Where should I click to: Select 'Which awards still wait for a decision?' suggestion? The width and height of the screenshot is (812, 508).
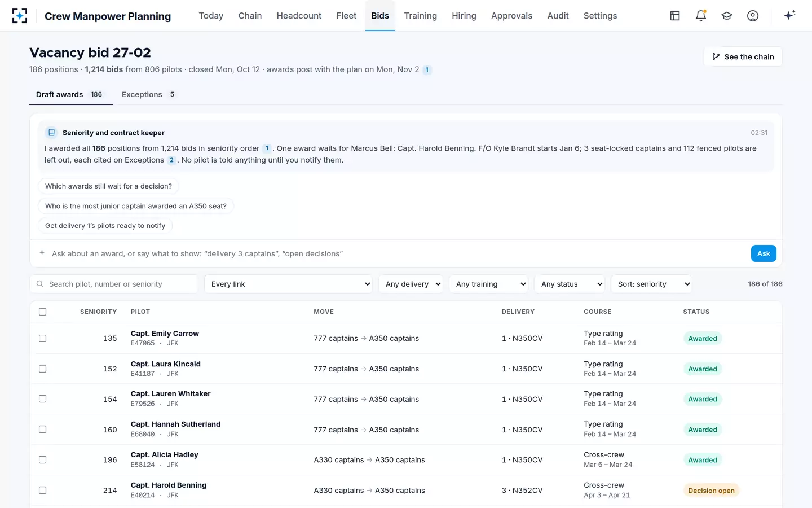pos(108,186)
